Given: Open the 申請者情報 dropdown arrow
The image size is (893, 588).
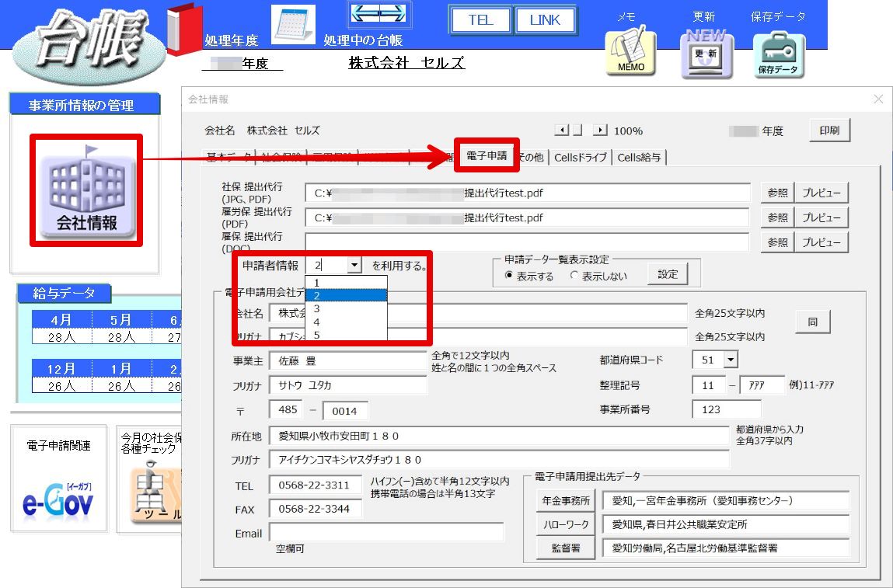Looking at the screenshot, I should click(354, 265).
